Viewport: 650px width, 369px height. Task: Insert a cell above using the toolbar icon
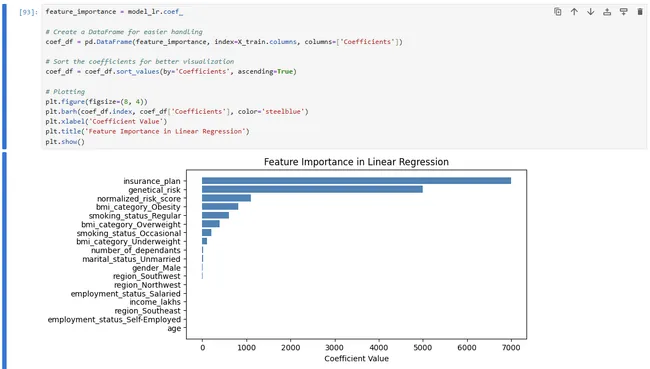click(x=607, y=12)
